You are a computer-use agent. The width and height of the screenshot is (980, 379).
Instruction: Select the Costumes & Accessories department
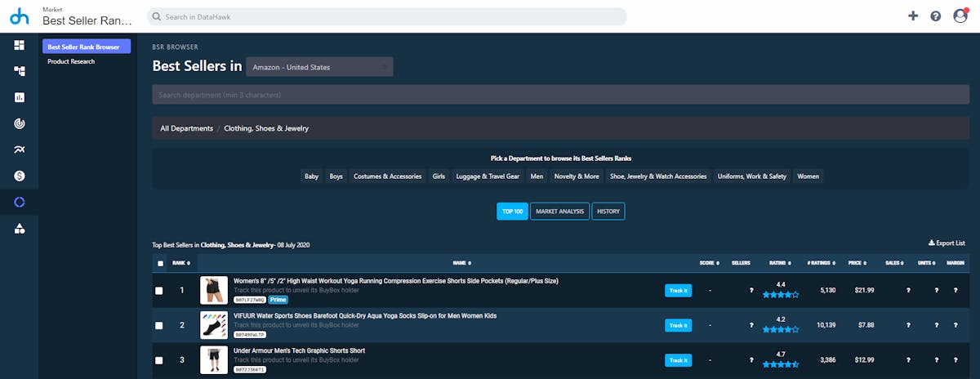(388, 176)
